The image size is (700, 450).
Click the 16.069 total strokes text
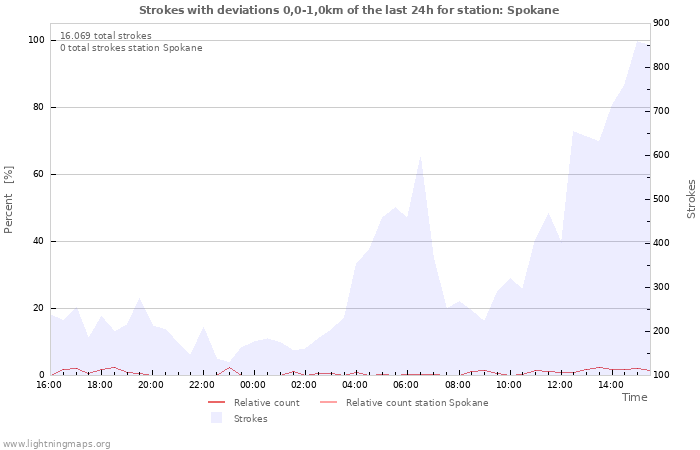coord(106,36)
